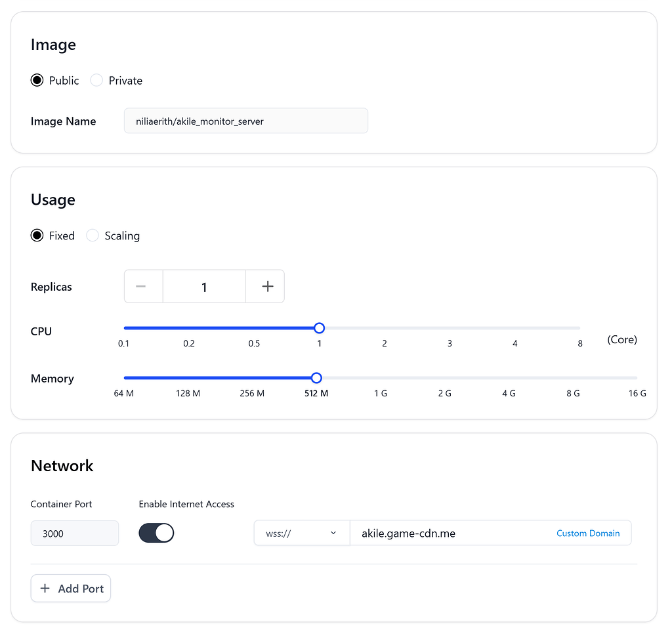Select the Private image radio button

click(x=96, y=80)
